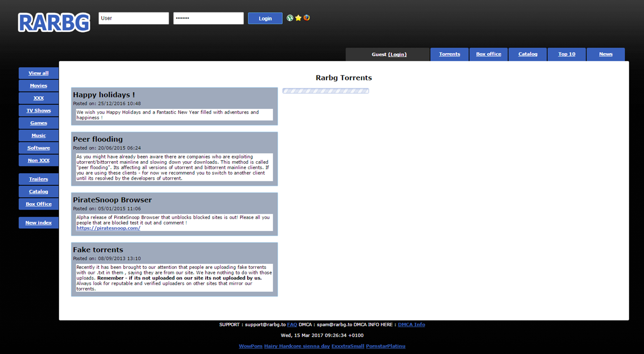The height and width of the screenshot is (354, 644).
Task: Select Software category in sidebar
Action: coord(38,148)
